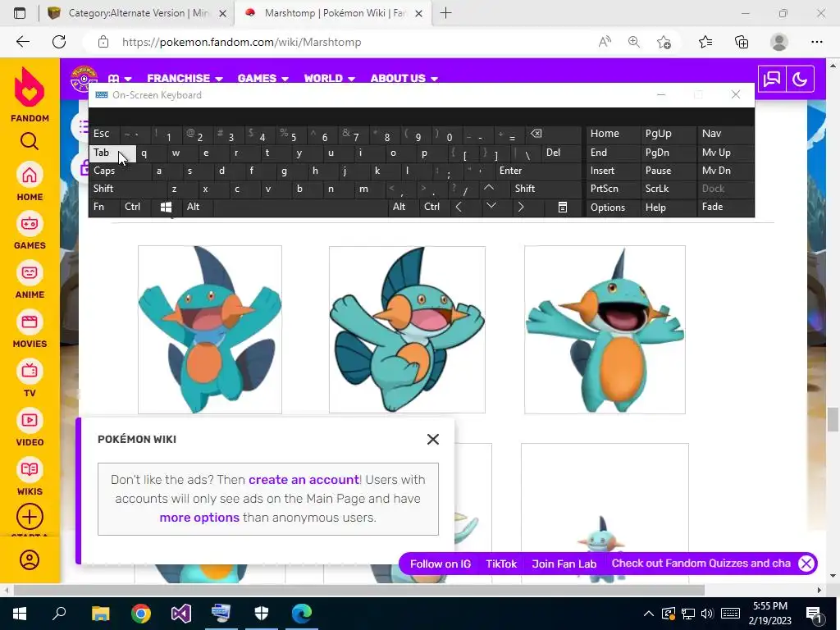
Task: Click the Enter key on keyboard
Action: (537, 171)
